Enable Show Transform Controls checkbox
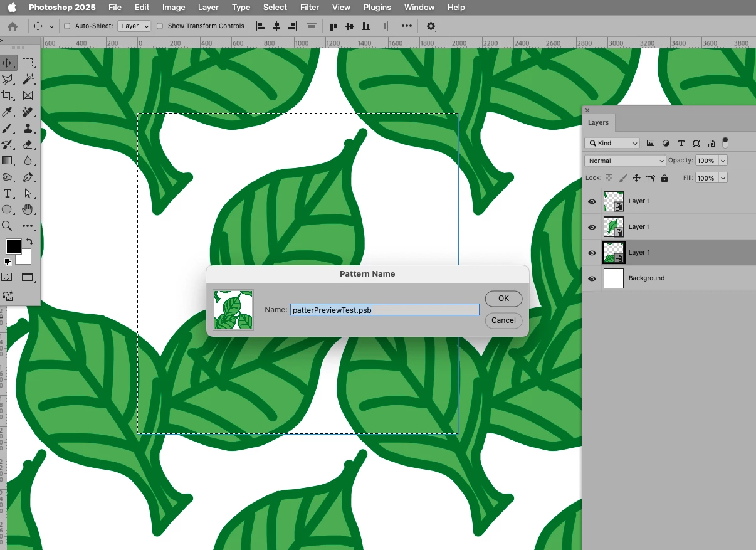Screen dimensions: 756x550 [x=160, y=26]
